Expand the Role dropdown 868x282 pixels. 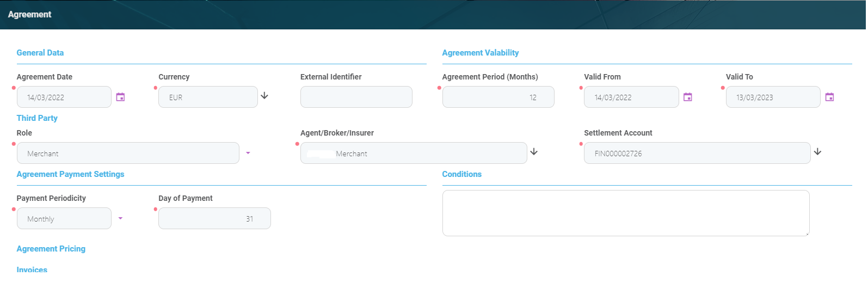[248, 153]
